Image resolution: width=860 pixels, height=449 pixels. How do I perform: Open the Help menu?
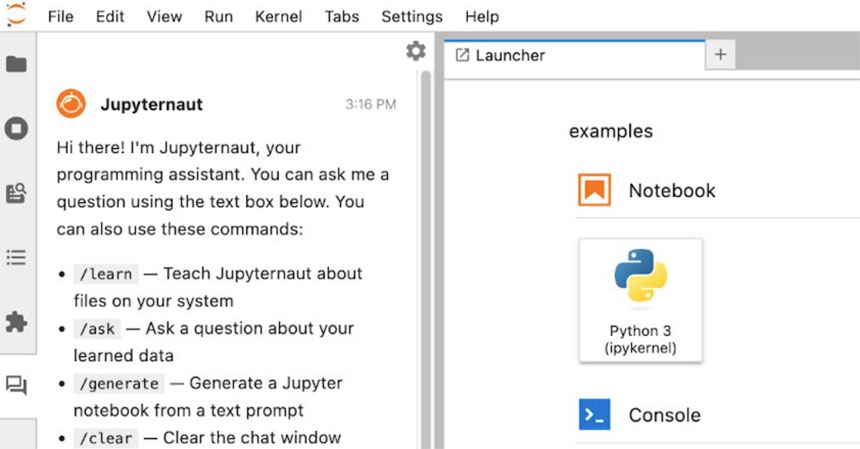point(481,17)
